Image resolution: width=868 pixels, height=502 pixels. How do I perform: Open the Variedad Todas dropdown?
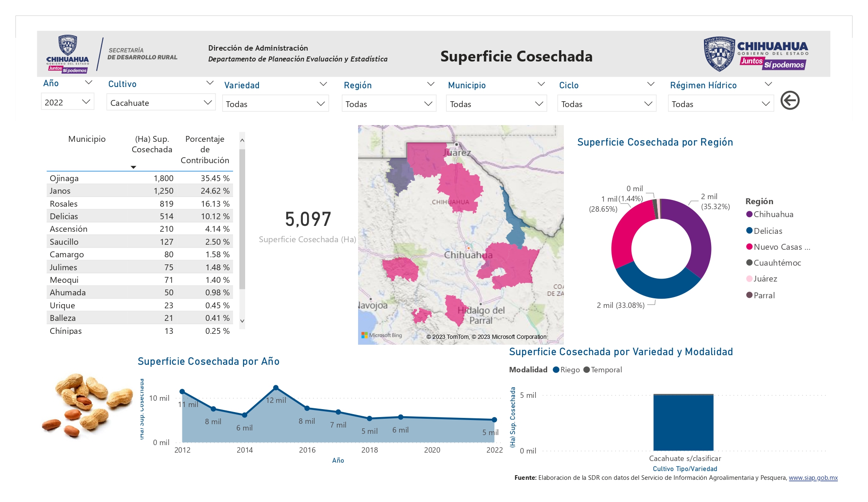[275, 104]
